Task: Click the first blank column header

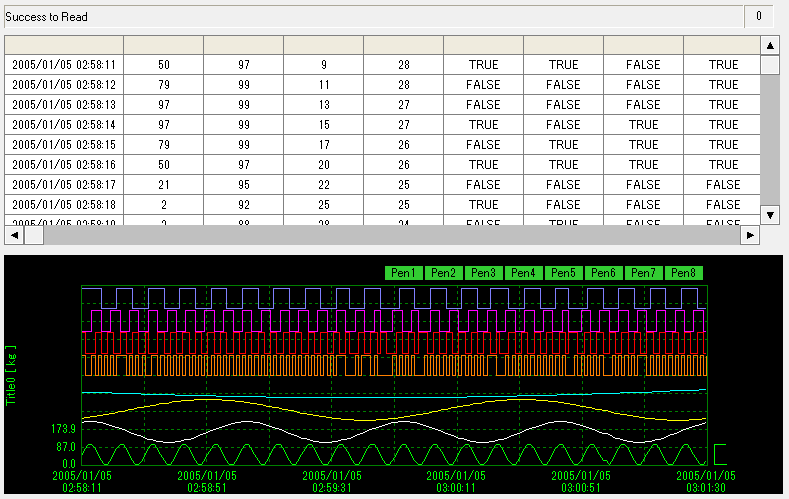Action: [64, 45]
